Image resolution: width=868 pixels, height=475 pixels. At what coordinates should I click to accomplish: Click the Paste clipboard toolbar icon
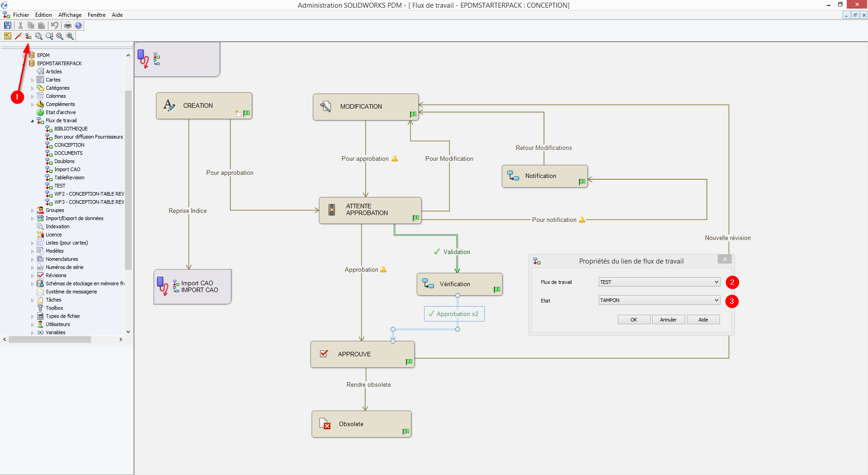click(x=41, y=25)
